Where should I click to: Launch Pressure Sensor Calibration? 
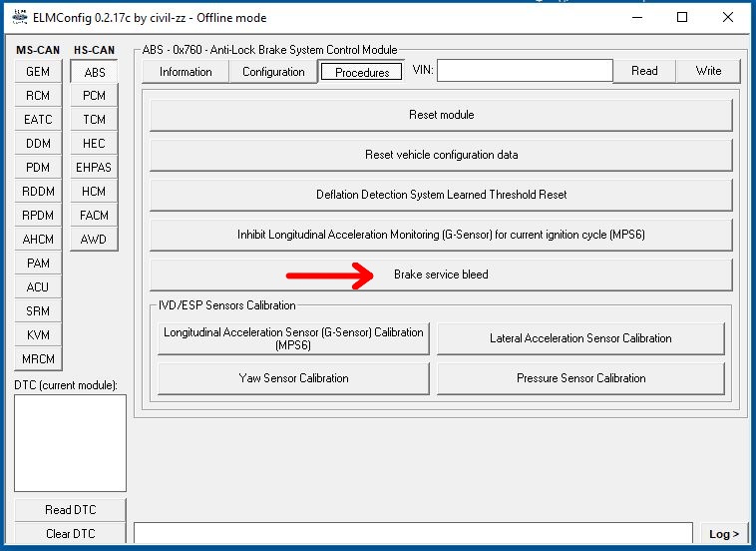580,378
